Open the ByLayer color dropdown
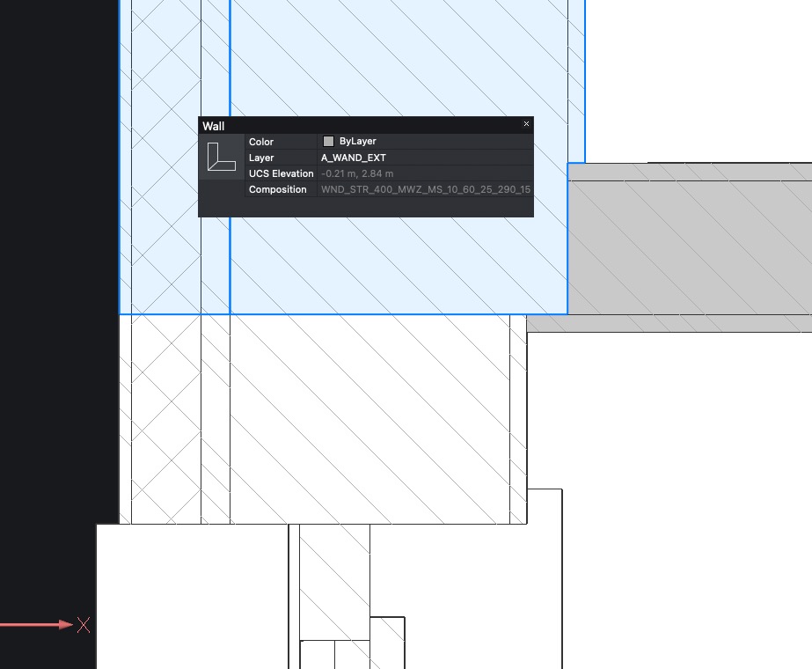812x669 pixels. 356,141
